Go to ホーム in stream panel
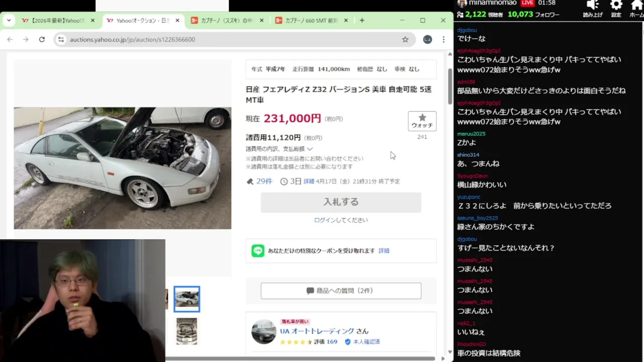The height and width of the screenshot is (362, 644). point(636,9)
